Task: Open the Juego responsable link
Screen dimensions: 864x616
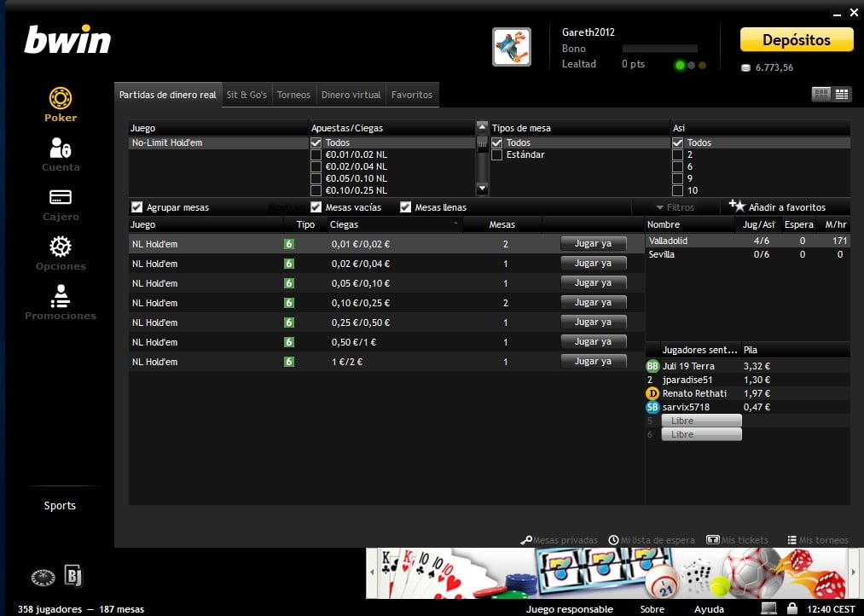Action: (569, 609)
